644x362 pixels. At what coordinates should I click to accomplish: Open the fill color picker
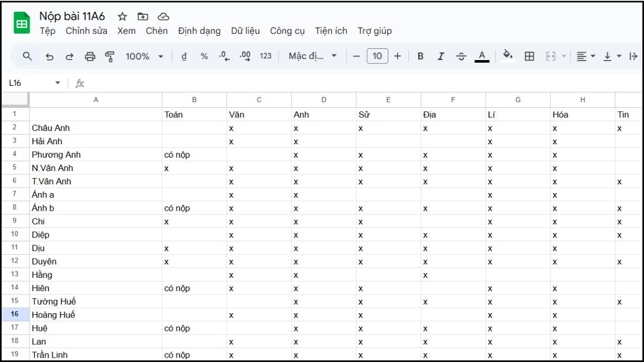click(508, 56)
